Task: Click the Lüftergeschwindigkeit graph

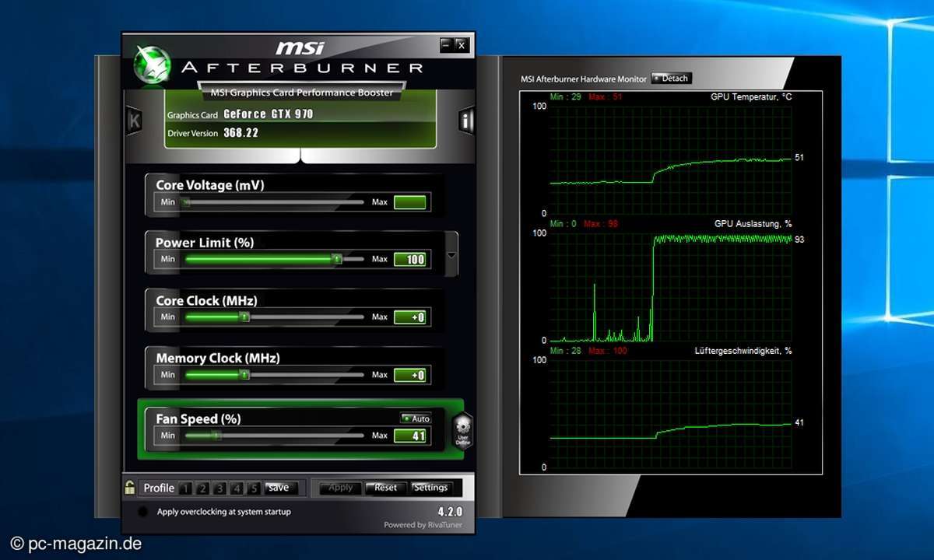Action: coord(670,413)
